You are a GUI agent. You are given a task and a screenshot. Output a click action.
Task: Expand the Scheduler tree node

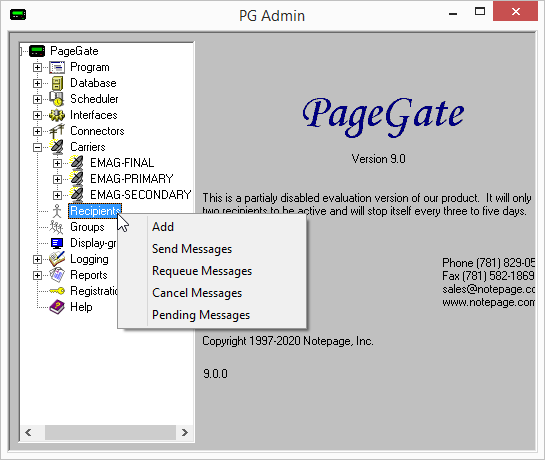pyautogui.click(x=37, y=99)
